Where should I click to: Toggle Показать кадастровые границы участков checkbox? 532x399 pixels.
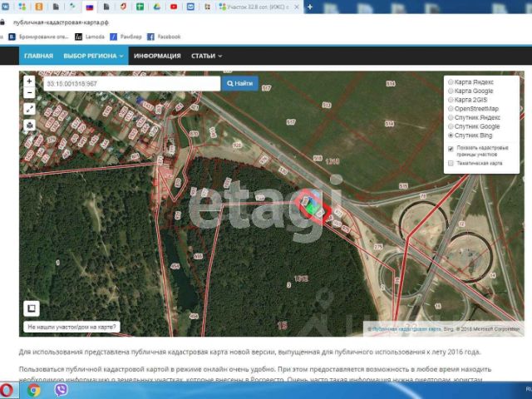pos(451,149)
